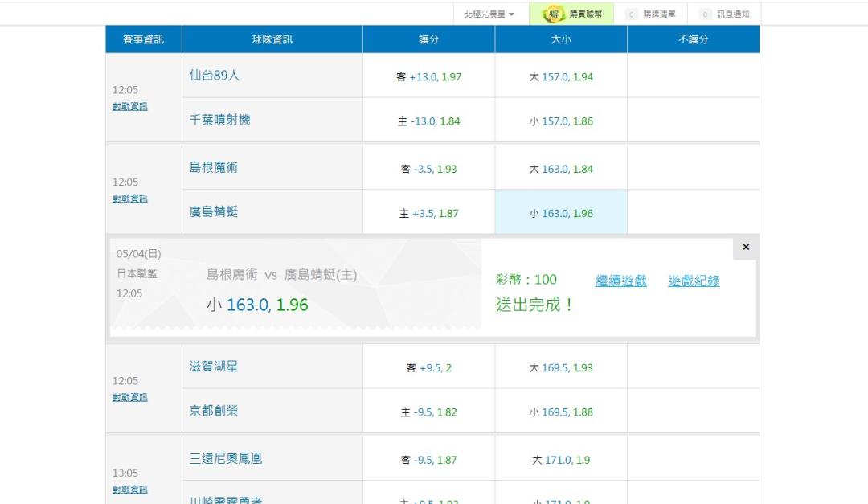Select the 大 171.0, 1.9 over bet
The image size is (868, 504).
[x=561, y=460]
